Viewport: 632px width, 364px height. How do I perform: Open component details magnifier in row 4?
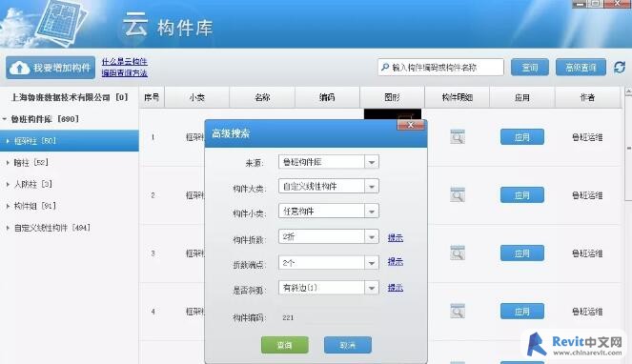(x=458, y=311)
